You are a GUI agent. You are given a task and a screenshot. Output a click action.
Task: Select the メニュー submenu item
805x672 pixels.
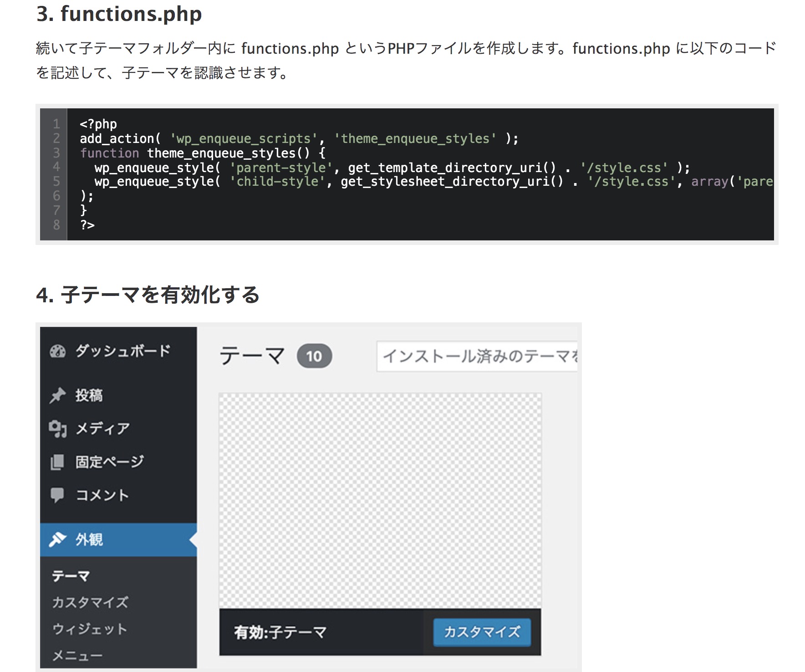(x=77, y=656)
